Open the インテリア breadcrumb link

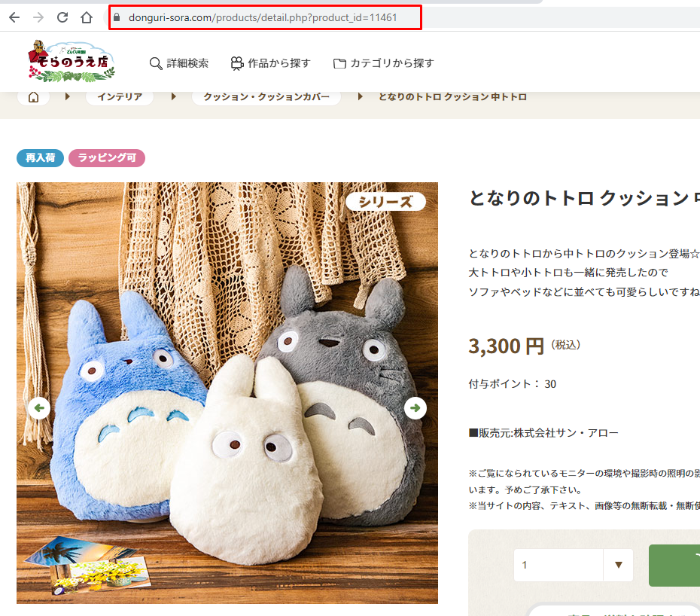pos(120,97)
